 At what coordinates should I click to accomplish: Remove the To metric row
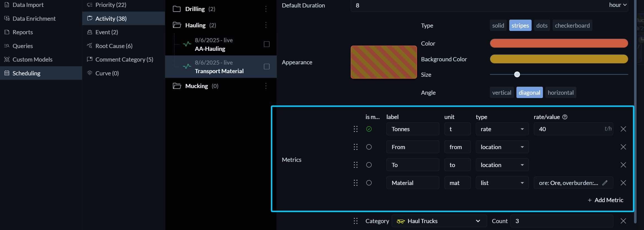coord(623,165)
